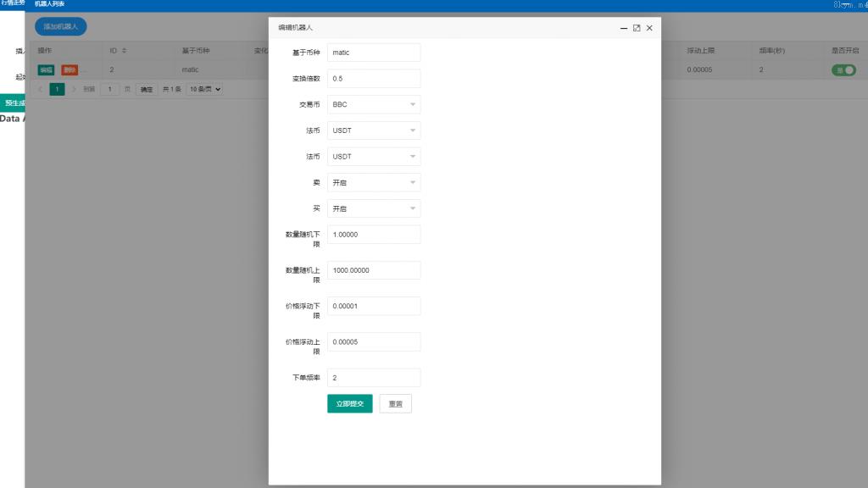Submit the form with 立即提交
This screenshot has height=488, width=868.
coord(349,404)
